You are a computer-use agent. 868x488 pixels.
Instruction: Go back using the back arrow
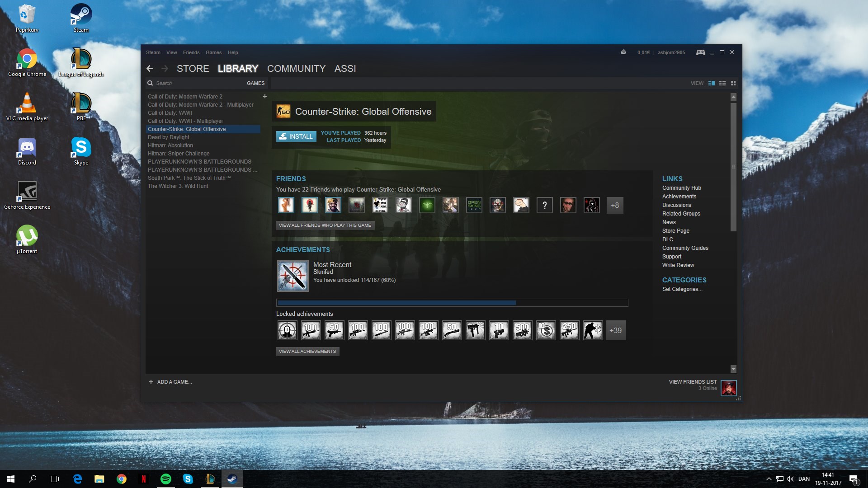(x=150, y=69)
